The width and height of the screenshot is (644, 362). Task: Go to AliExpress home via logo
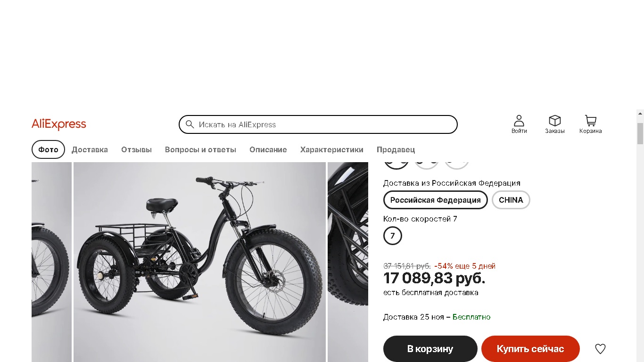pos(59,124)
